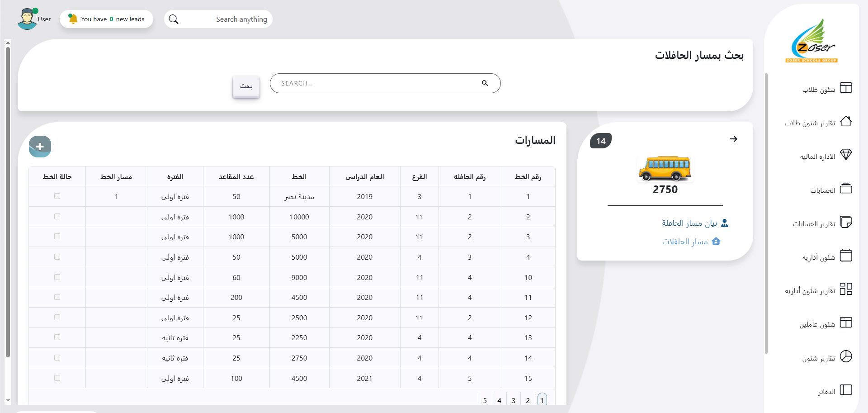Click the plus button to add a route

click(40, 147)
